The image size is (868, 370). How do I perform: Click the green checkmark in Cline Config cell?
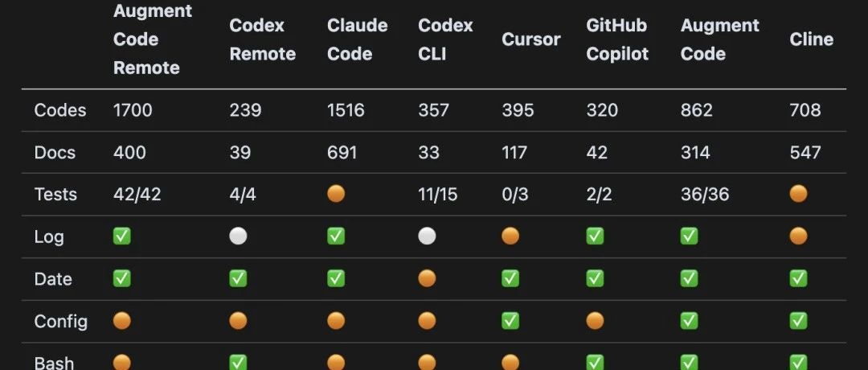[x=798, y=321]
